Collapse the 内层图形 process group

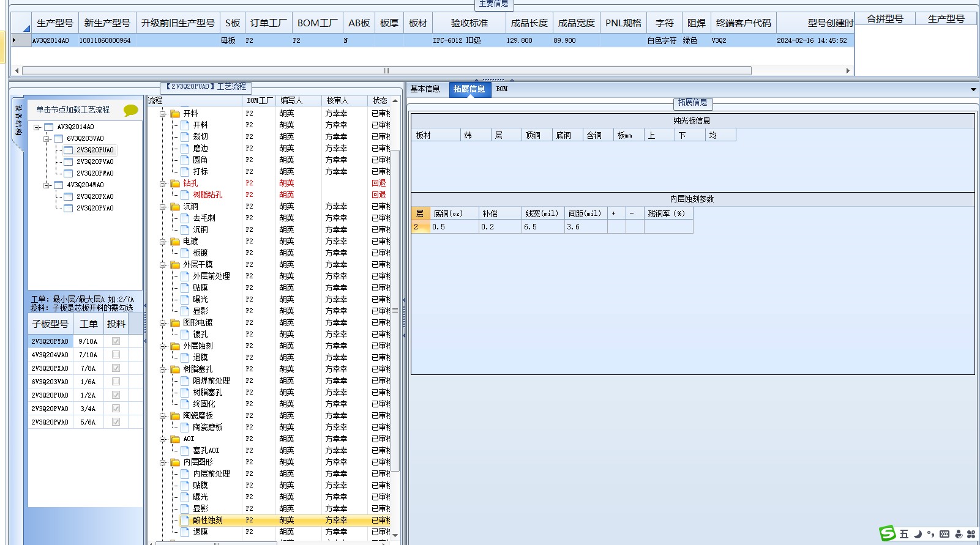tap(163, 462)
